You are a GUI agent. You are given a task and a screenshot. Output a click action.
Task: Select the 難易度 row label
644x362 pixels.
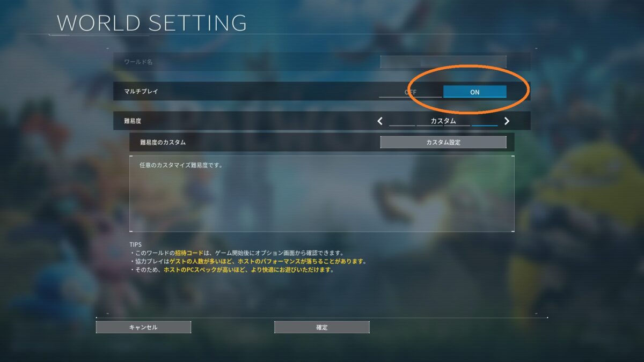click(x=133, y=121)
